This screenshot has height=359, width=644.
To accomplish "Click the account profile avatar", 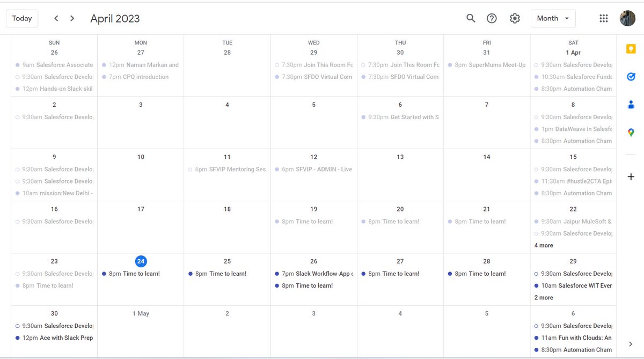I will tap(627, 18).
